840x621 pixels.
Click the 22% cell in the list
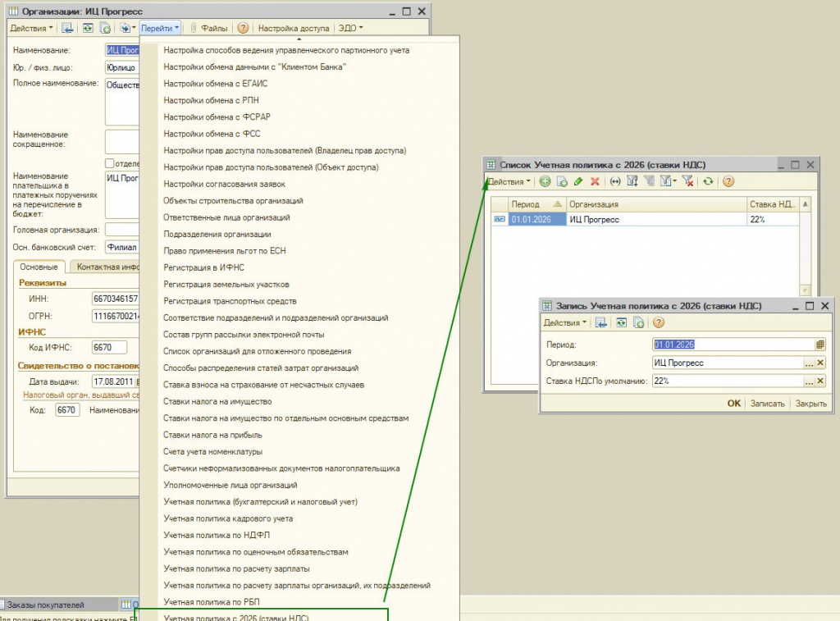(773, 219)
